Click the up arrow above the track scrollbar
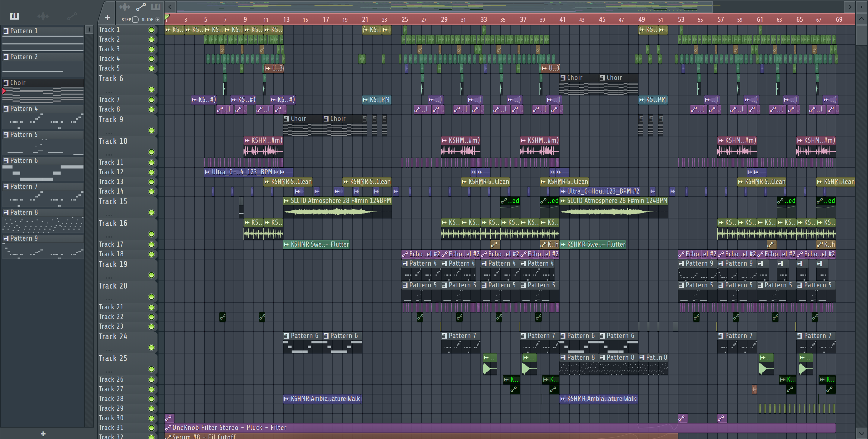Viewport: 868px width, 439px height. (862, 19)
